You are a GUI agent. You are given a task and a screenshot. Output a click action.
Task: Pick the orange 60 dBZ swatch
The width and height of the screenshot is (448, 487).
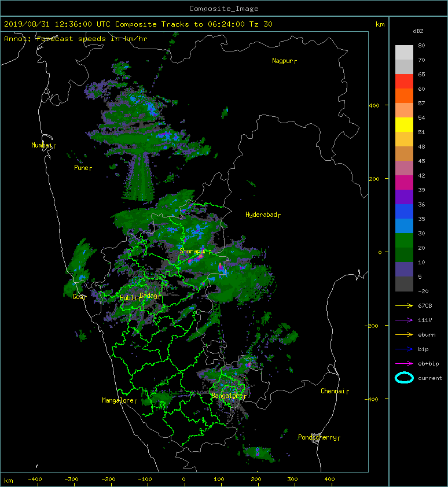click(404, 95)
